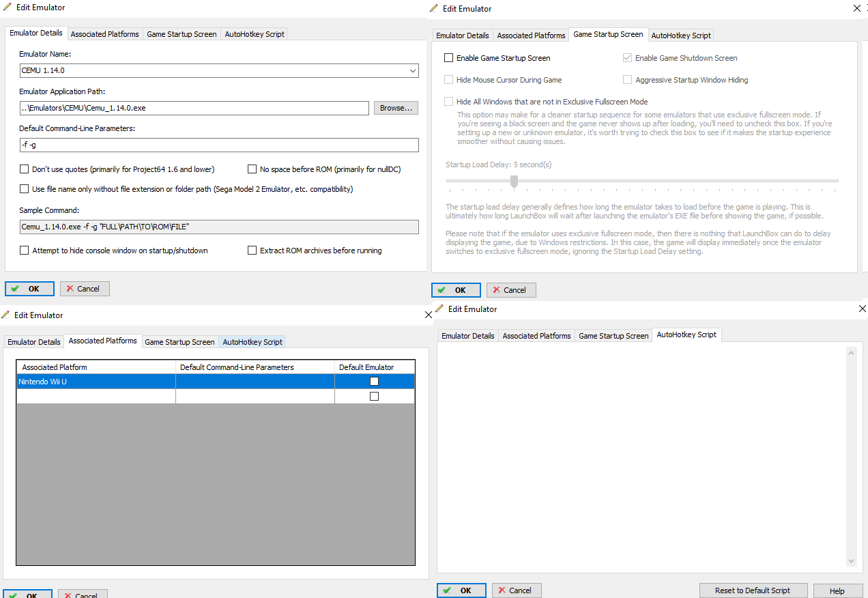Toggle Hide All Windows not in Exclusive Fullscreen checkbox

[x=449, y=102]
